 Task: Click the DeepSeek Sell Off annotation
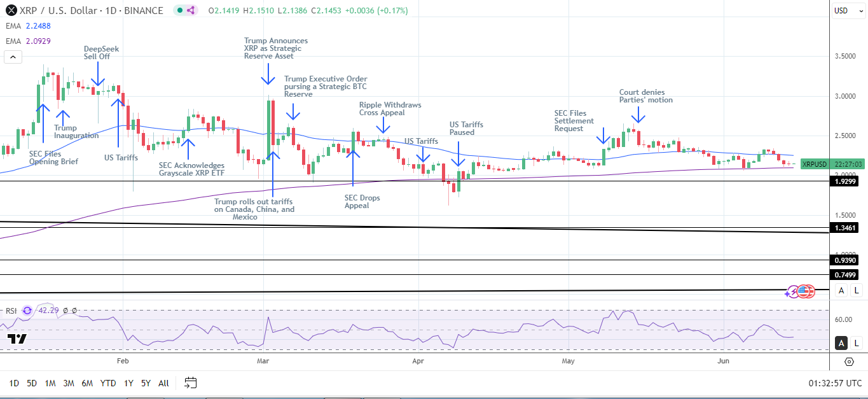coord(101,52)
